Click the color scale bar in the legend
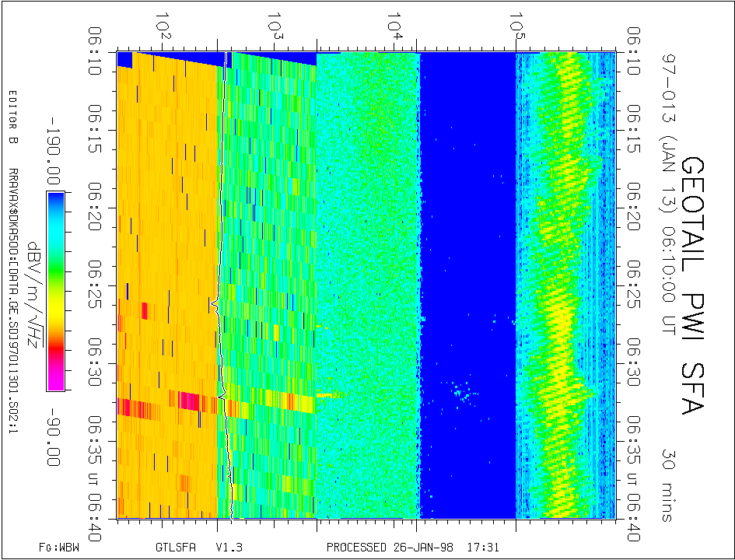The height and width of the screenshot is (560, 735). coord(55,290)
